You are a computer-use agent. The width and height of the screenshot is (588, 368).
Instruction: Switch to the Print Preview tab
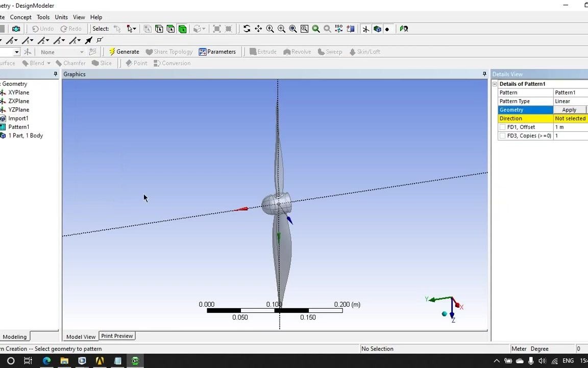click(x=117, y=336)
